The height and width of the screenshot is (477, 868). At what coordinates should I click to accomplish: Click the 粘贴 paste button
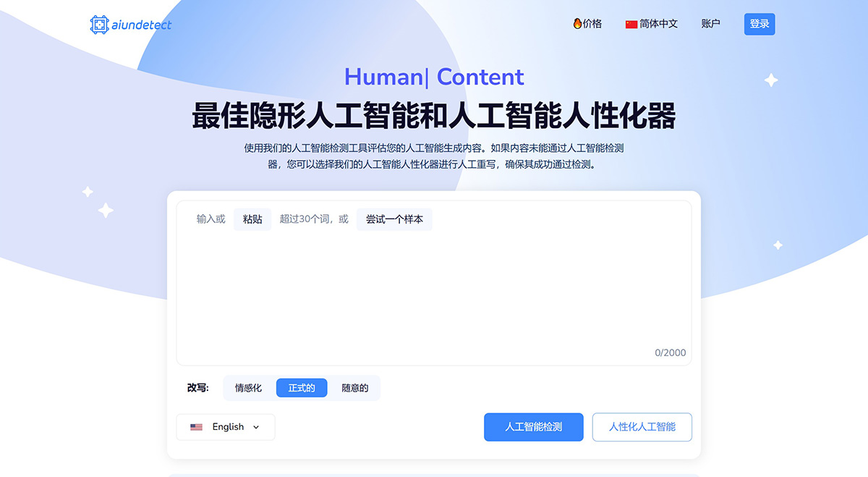point(252,219)
